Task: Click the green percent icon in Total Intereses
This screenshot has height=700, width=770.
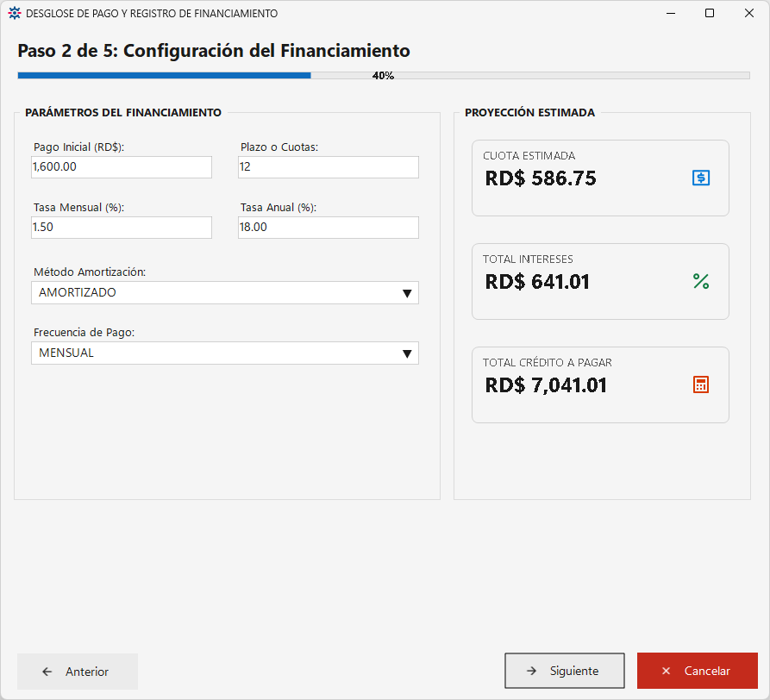Action: pyautogui.click(x=701, y=281)
